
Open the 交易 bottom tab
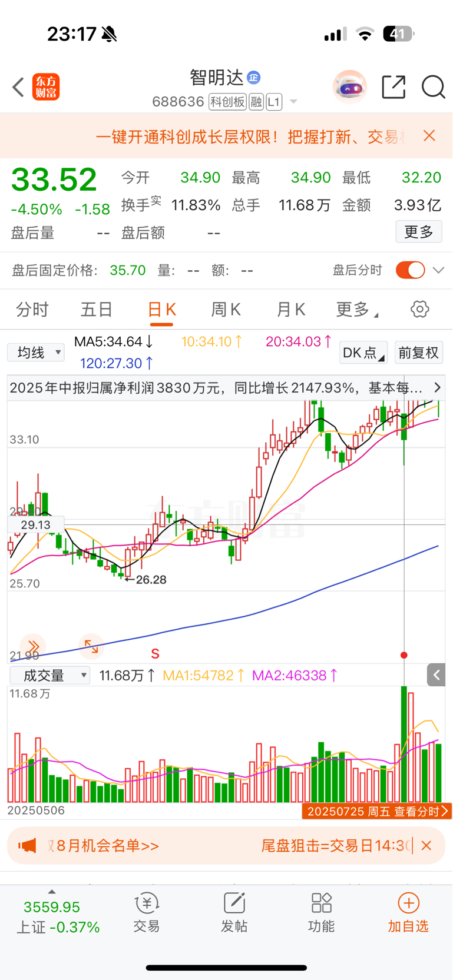pos(147,913)
